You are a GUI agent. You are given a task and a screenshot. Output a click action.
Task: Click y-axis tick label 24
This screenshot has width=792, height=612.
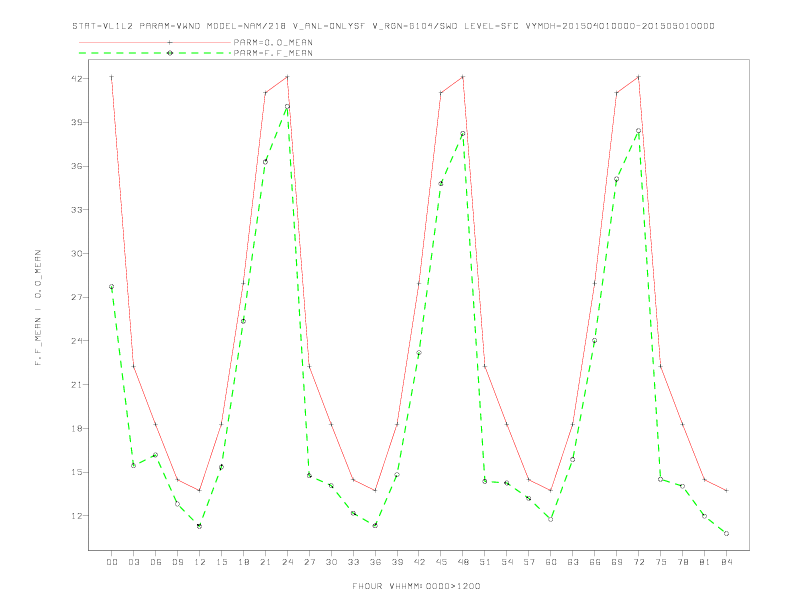tap(77, 341)
